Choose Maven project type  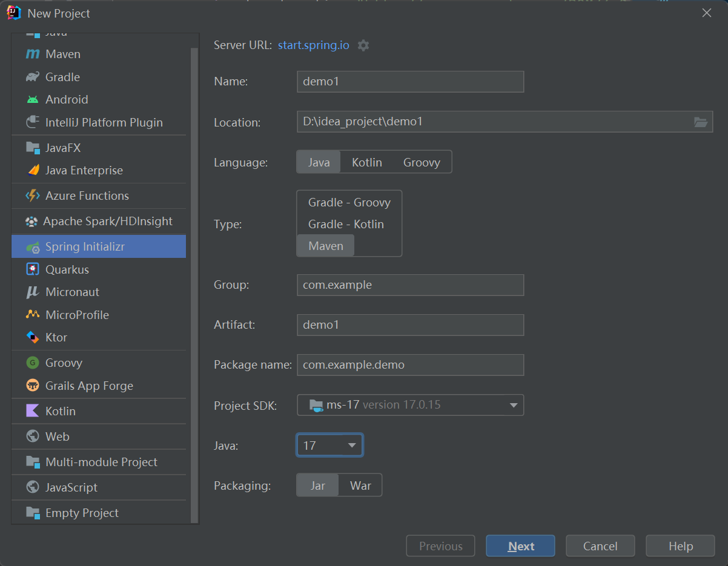point(326,246)
